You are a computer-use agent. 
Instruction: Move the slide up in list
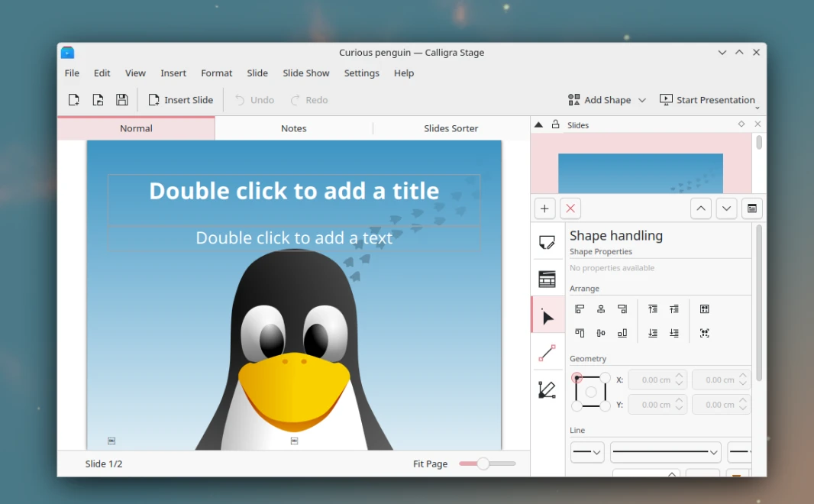[701, 208]
